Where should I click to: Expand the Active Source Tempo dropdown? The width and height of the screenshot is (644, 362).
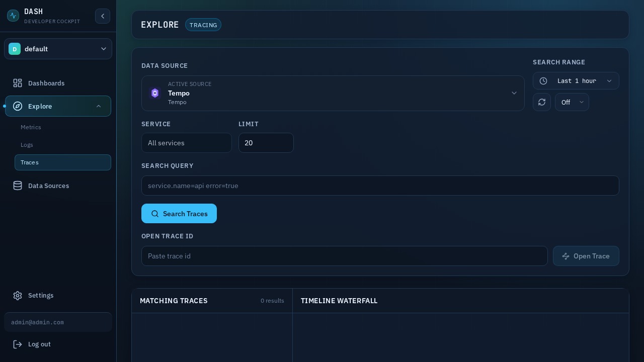point(514,93)
